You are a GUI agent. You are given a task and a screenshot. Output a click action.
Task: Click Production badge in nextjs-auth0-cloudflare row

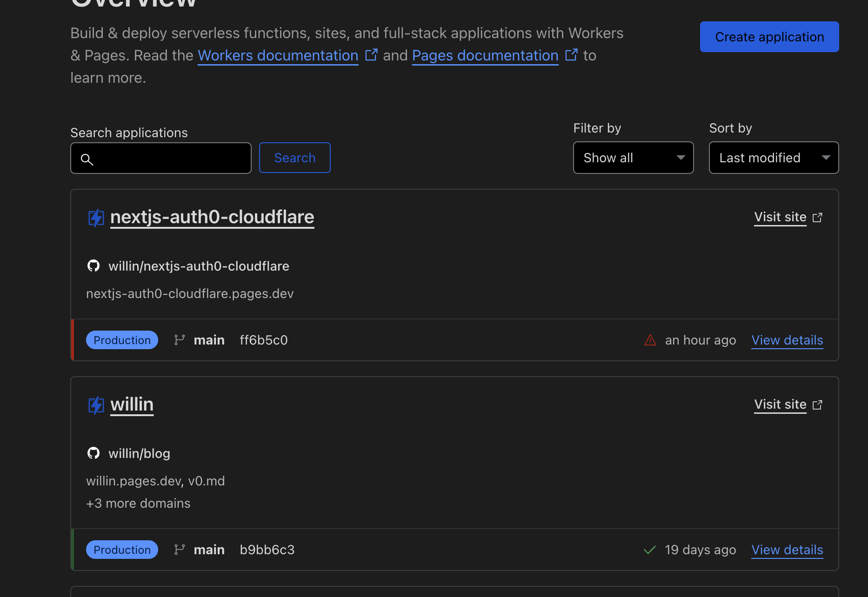click(122, 340)
